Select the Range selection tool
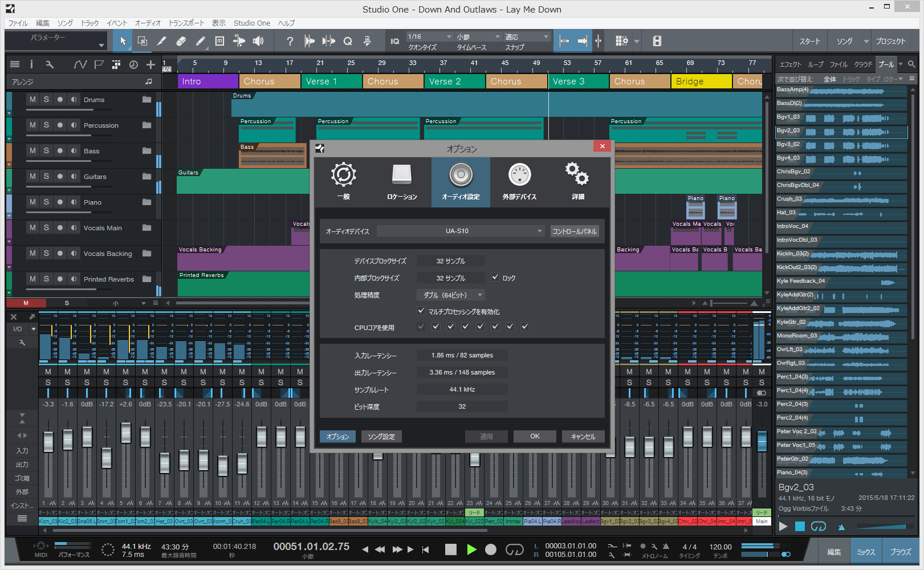Screen dimensions: 924x570 click(143, 41)
